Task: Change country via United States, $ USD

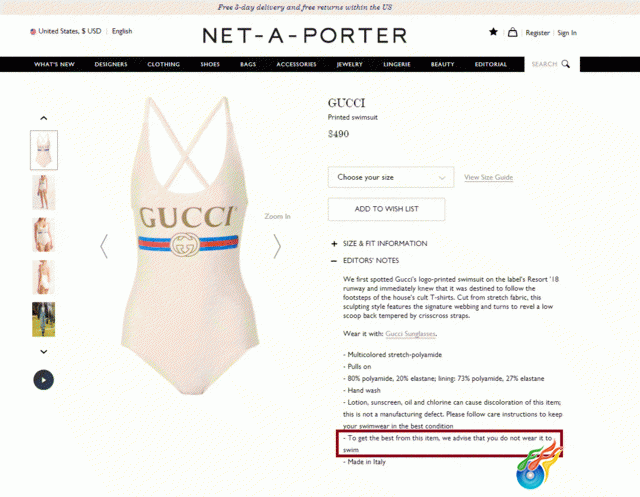Action: [66, 31]
